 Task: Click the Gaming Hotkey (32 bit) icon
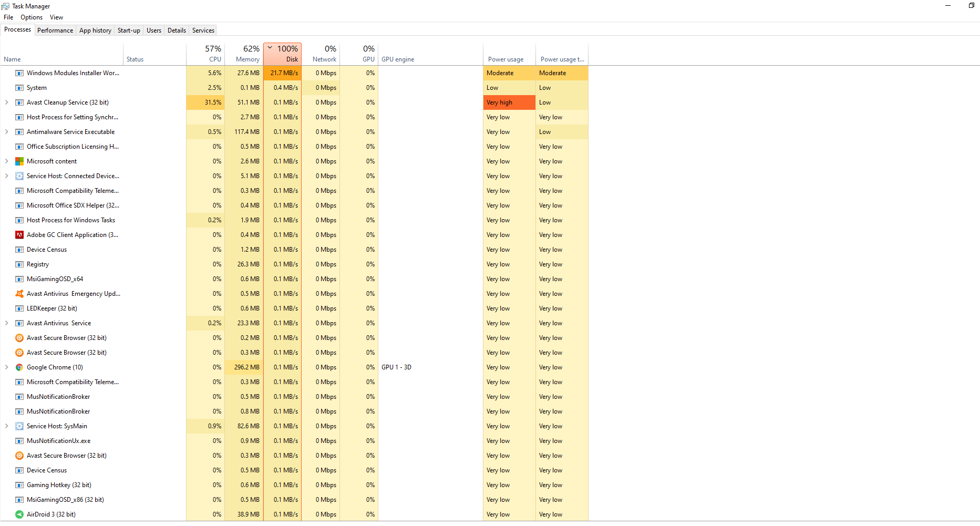point(19,485)
